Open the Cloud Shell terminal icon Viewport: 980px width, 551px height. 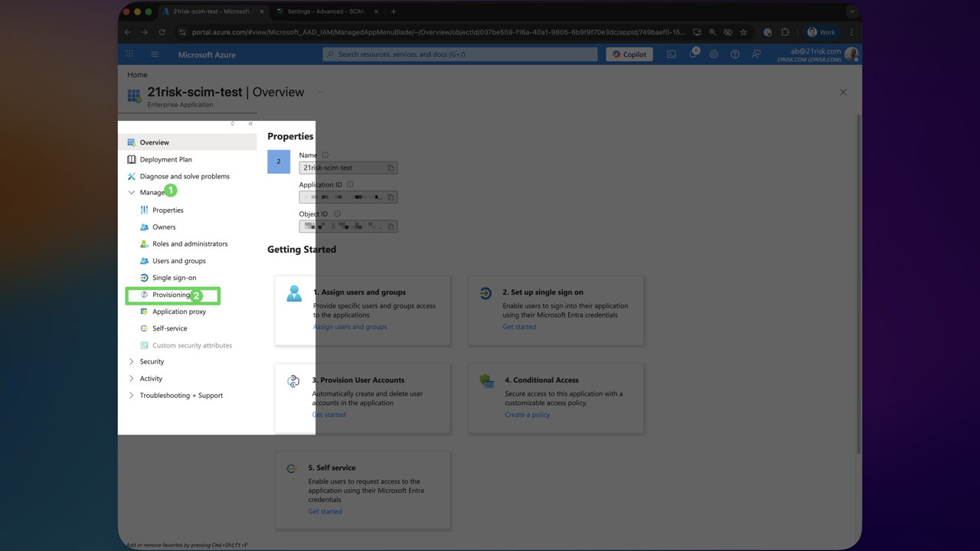click(x=671, y=54)
